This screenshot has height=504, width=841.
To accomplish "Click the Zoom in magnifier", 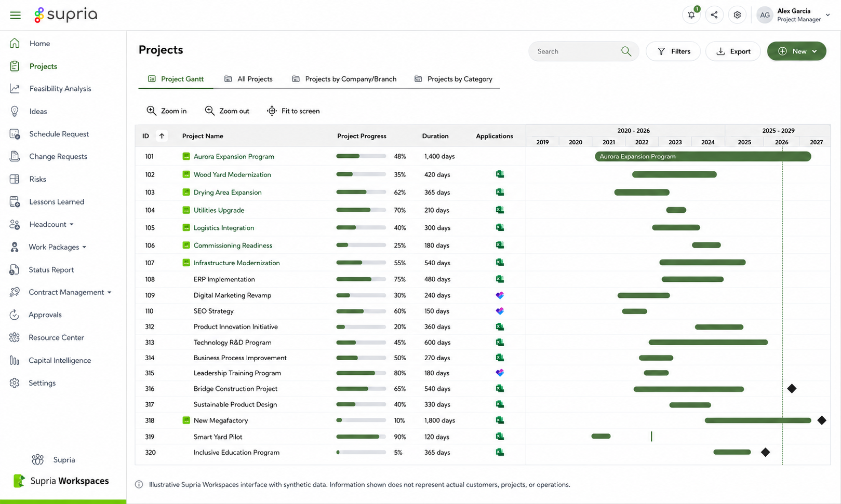I will click(151, 111).
